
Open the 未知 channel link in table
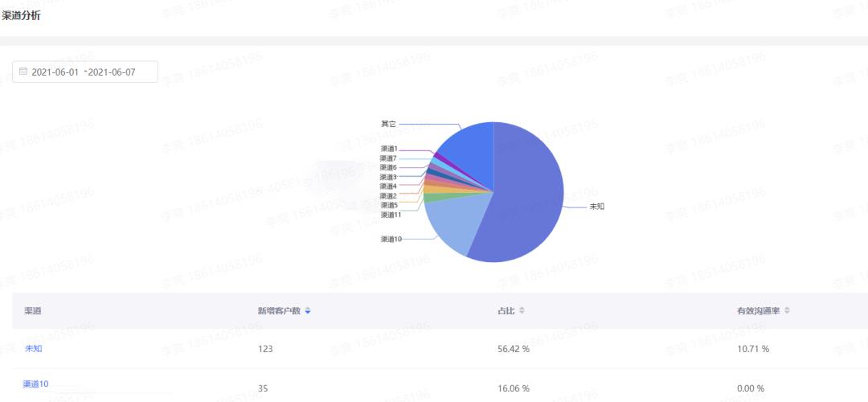click(33, 349)
